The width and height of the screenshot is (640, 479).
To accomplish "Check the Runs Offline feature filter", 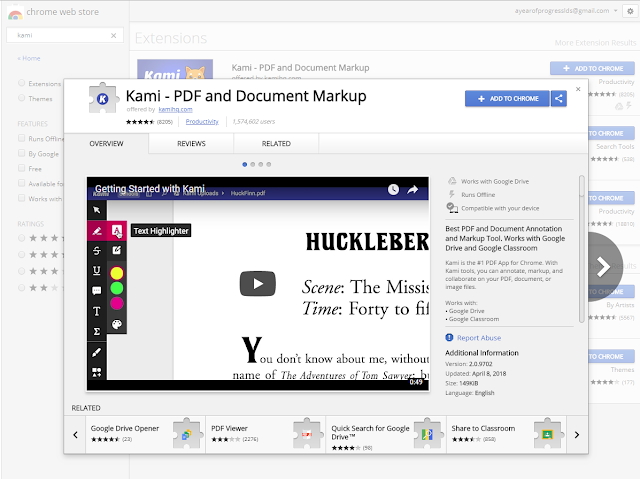I will click(x=22, y=138).
